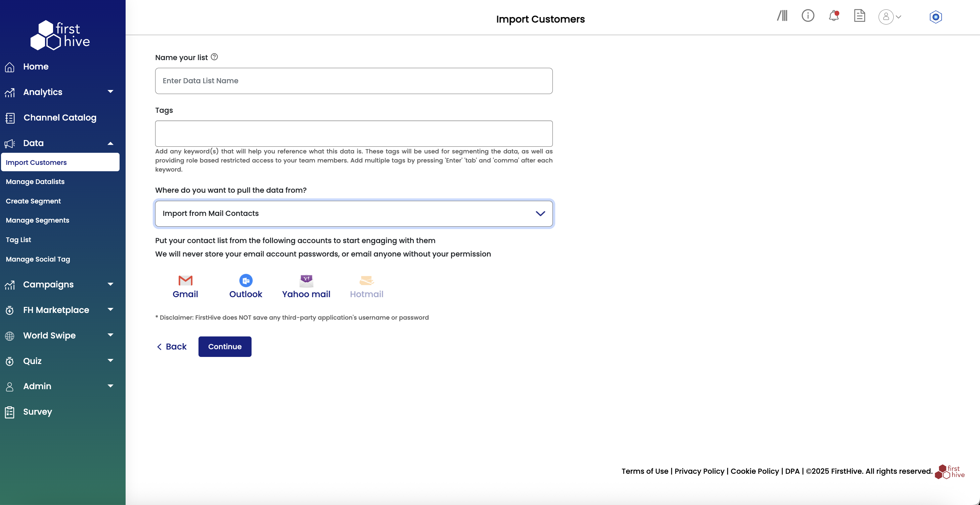
Task: Open Manage Datalists in sidebar
Action: 35,182
